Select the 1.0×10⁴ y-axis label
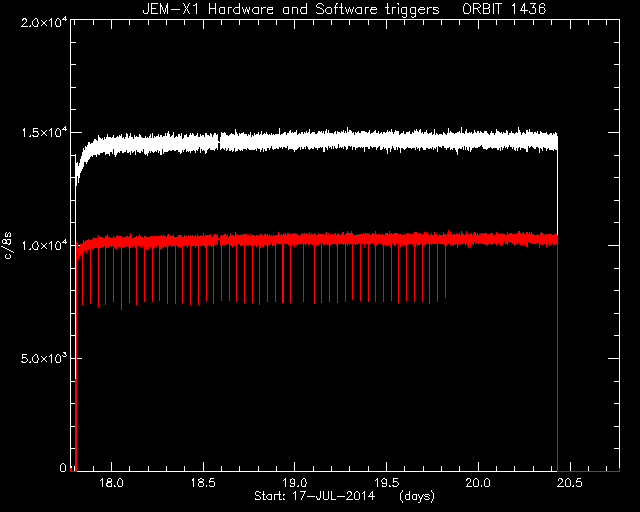The image size is (640, 512). (44, 245)
